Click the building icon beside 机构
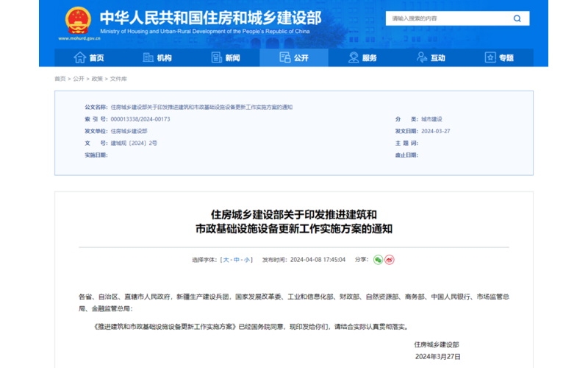This screenshot has height=368, width=588. (148, 57)
